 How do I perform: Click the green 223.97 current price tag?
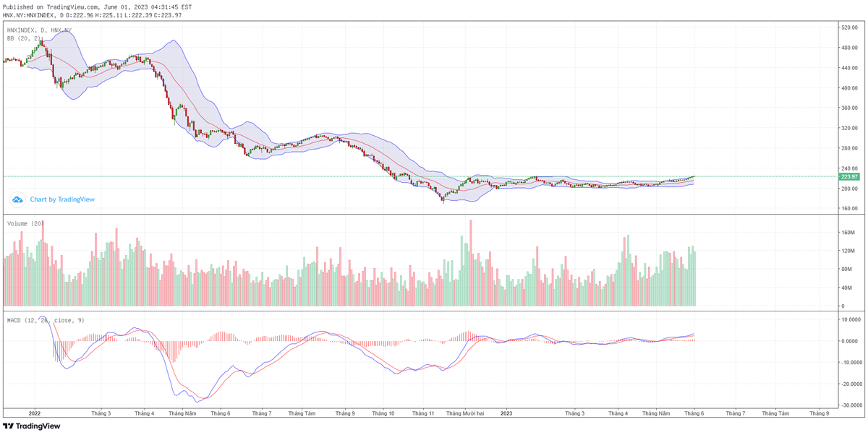848,177
